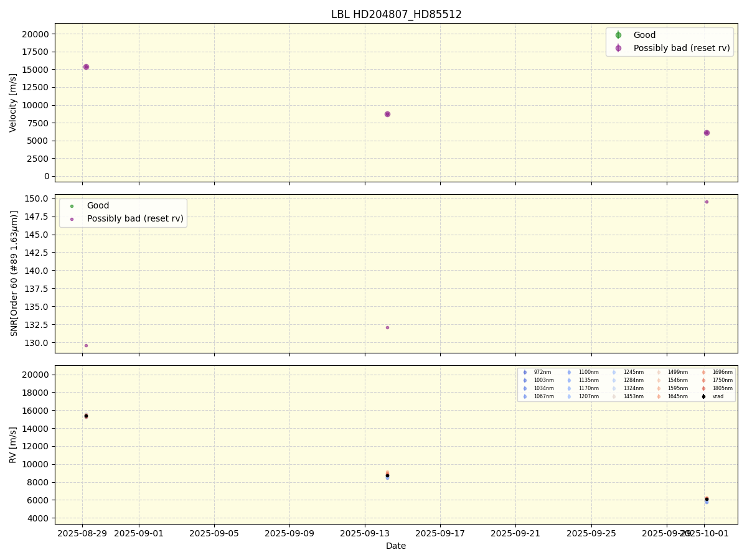The image size is (747, 560).
Task: Click the plot title LBL HD204807_HD85512
Action: (x=396, y=14)
